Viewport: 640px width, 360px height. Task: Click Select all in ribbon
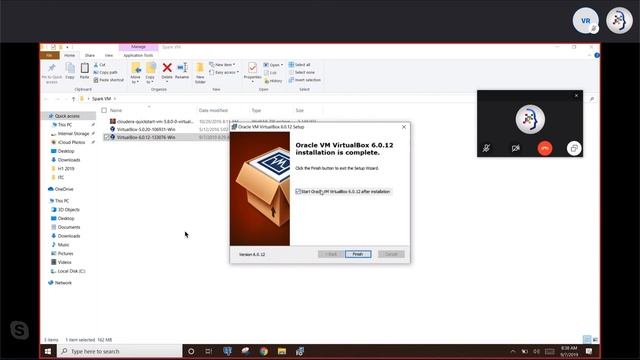tap(300, 64)
